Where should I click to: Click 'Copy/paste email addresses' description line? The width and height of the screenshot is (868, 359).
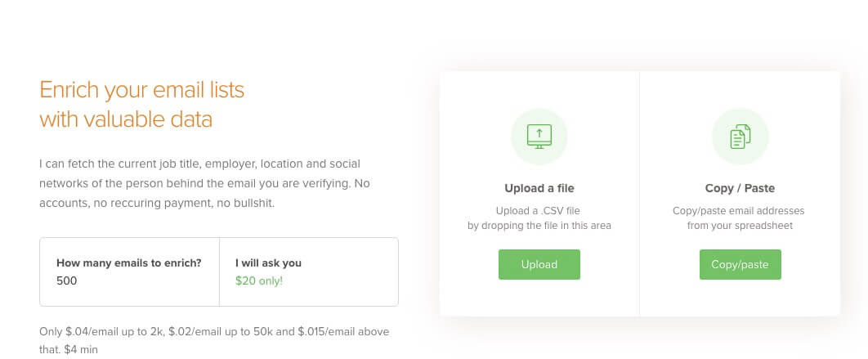click(x=739, y=210)
